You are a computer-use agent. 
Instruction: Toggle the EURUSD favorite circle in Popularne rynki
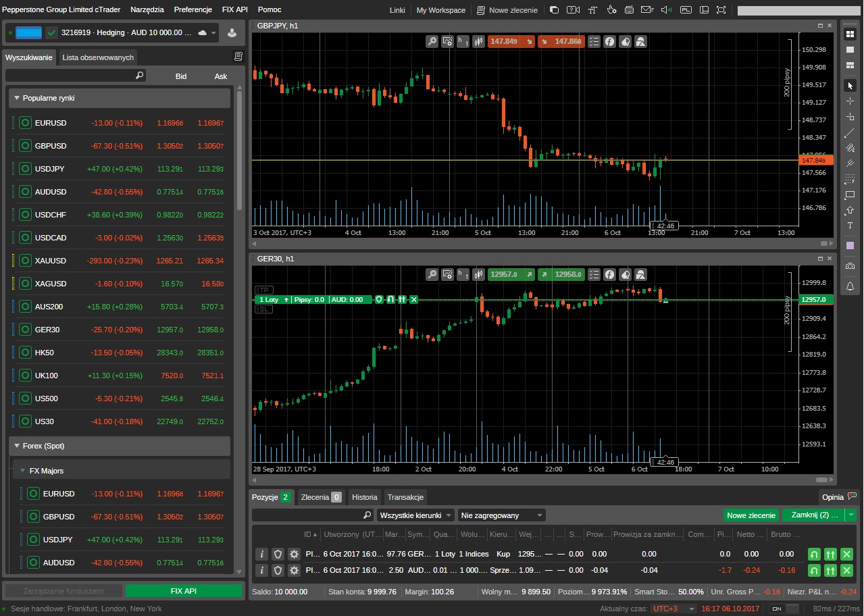click(26, 123)
